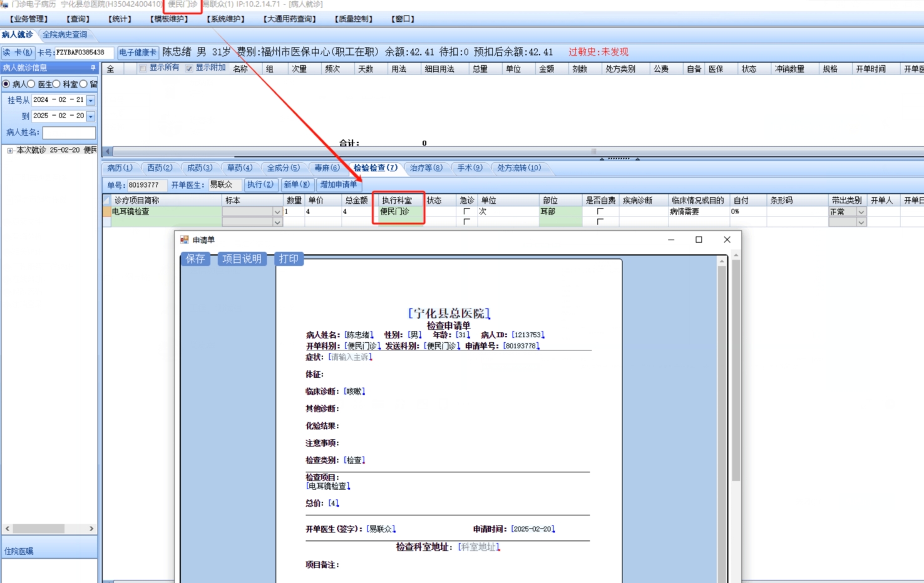924x583 pixels.
Task: Select the 病情需要 clinical purpose cell
Action: (x=699, y=211)
